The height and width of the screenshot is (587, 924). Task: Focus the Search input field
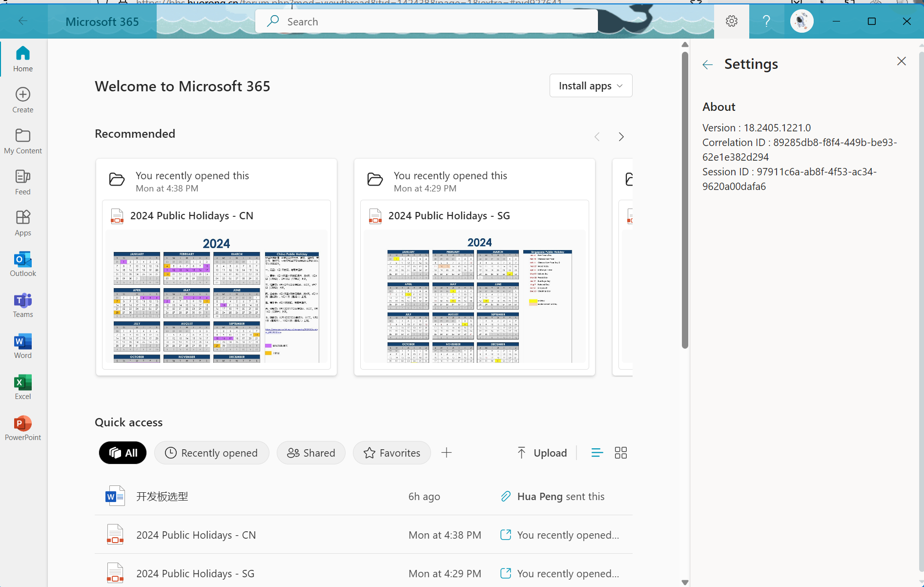427,21
